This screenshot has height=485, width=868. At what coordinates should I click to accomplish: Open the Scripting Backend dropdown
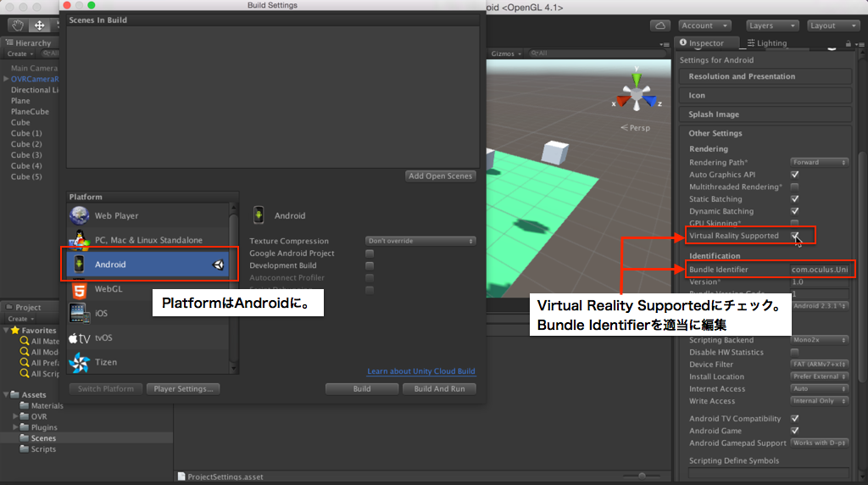[820, 340]
